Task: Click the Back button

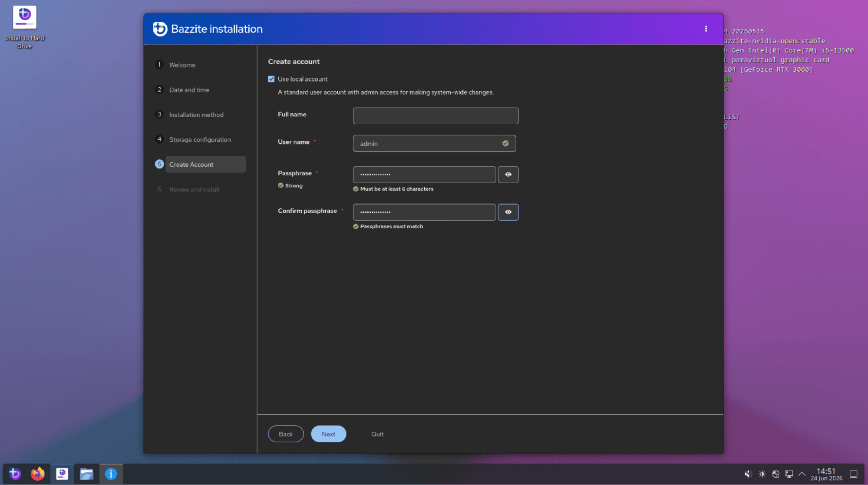Action: [x=286, y=434]
